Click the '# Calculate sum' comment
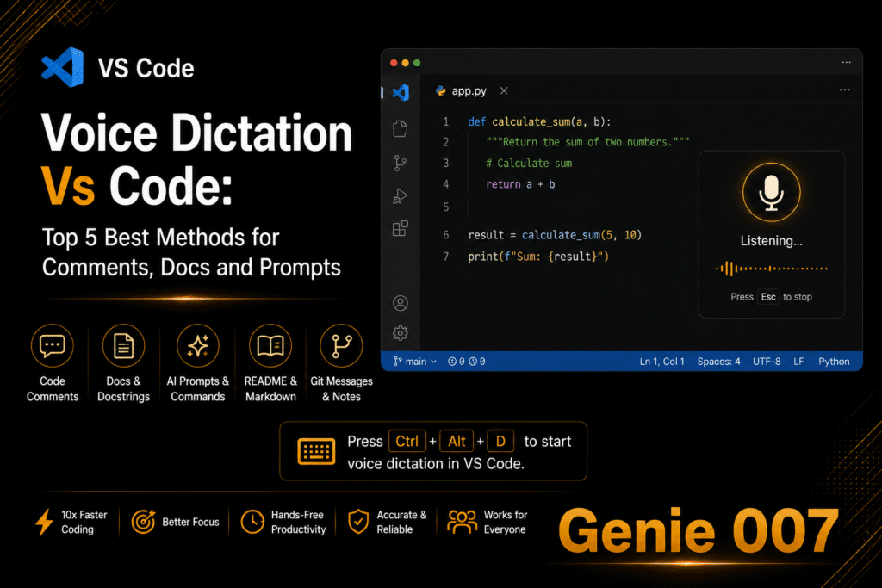The image size is (882, 588). 529,164
